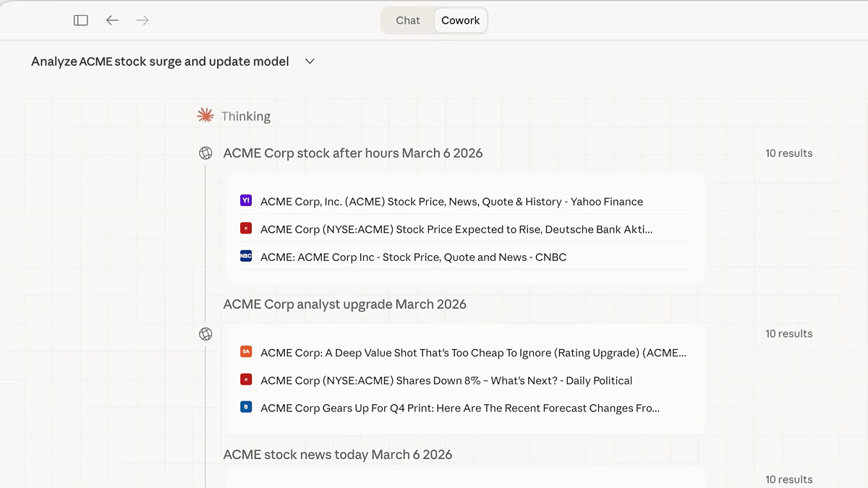Toggle the sidebar panel icon
The width and height of the screenshot is (868, 488).
(x=81, y=20)
